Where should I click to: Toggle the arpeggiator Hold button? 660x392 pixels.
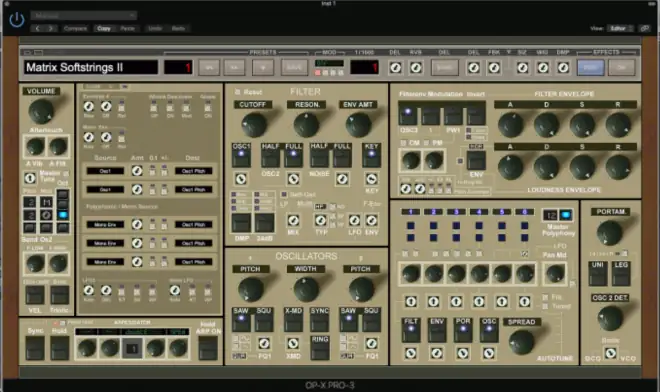tap(59, 348)
